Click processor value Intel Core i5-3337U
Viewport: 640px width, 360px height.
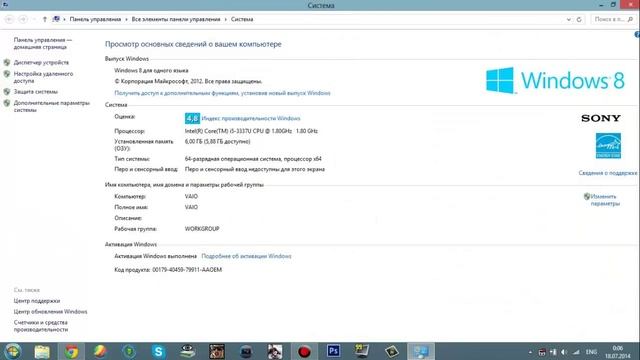(251, 131)
